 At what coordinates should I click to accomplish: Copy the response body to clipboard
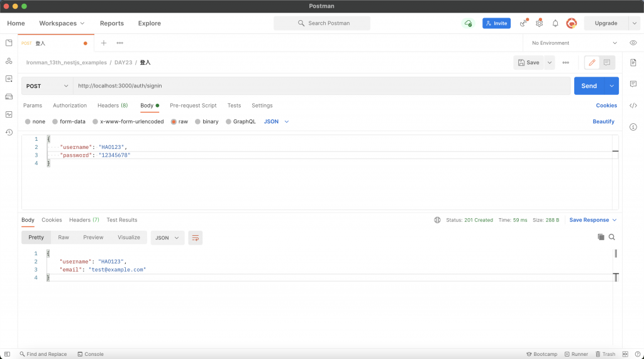[x=601, y=237]
